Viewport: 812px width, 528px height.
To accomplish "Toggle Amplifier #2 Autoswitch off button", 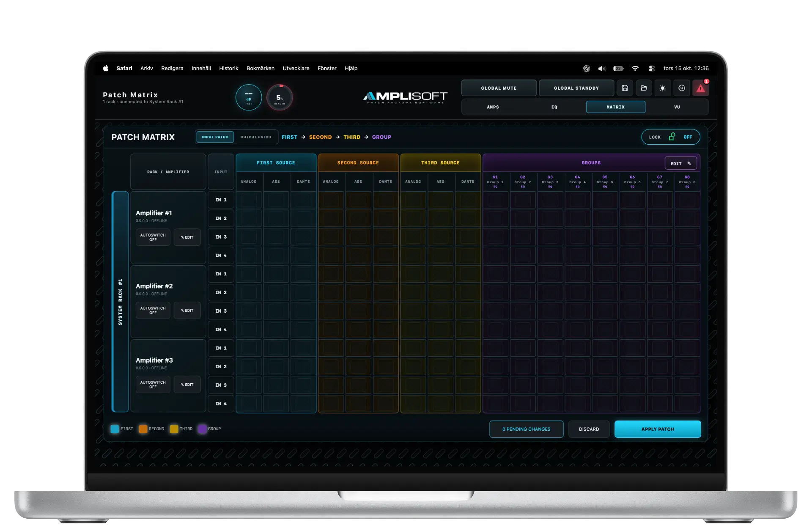I will point(153,311).
